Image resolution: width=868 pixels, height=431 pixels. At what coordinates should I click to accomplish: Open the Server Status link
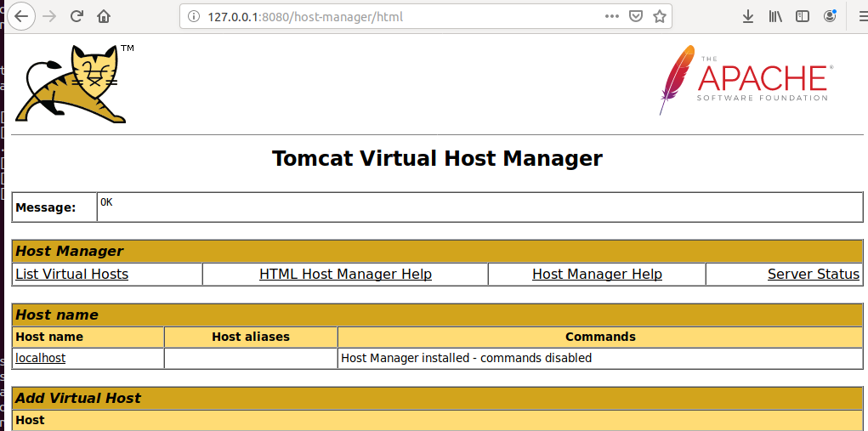point(814,274)
